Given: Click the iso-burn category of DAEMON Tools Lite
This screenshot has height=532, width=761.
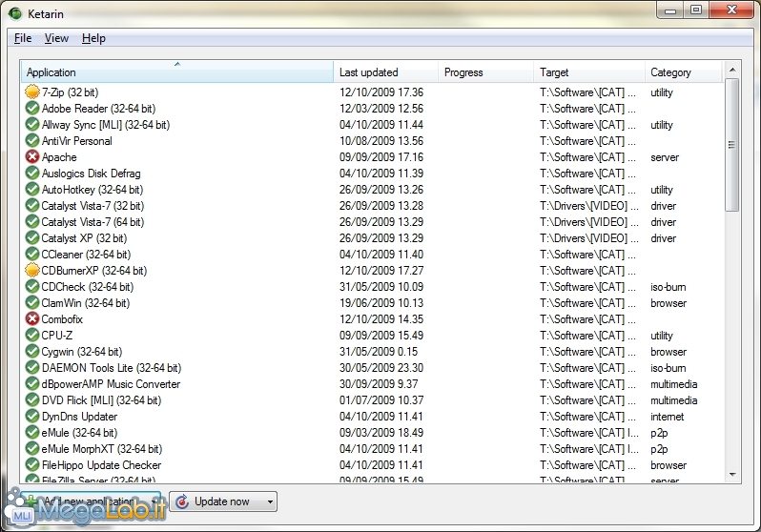Looking at the screenshot, I should point(668,367).
